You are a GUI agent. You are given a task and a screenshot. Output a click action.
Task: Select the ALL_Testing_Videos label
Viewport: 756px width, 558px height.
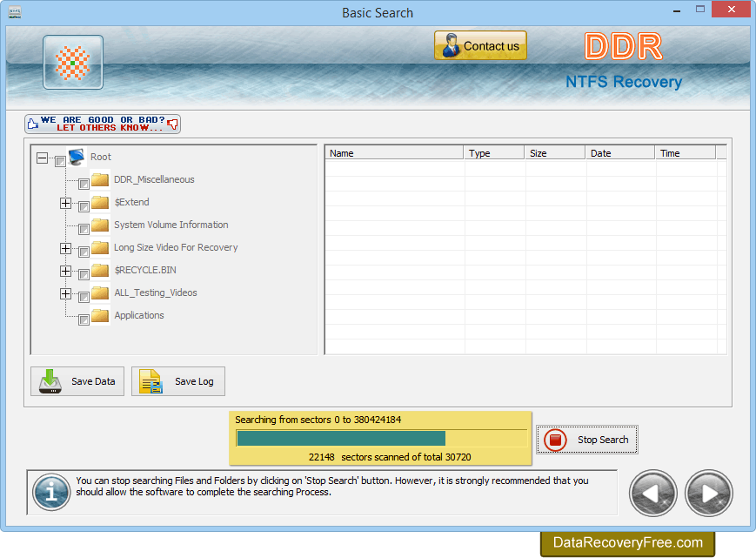[x=156, y=292]
